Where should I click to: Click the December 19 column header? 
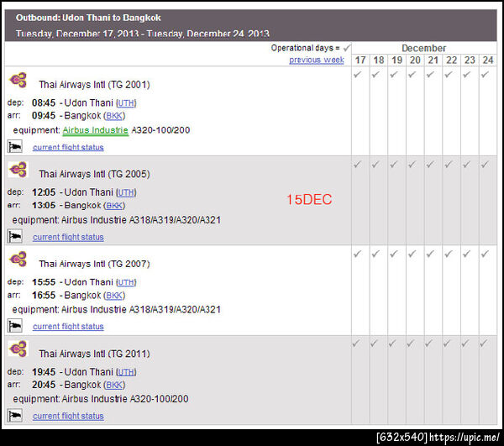[397, 60]
